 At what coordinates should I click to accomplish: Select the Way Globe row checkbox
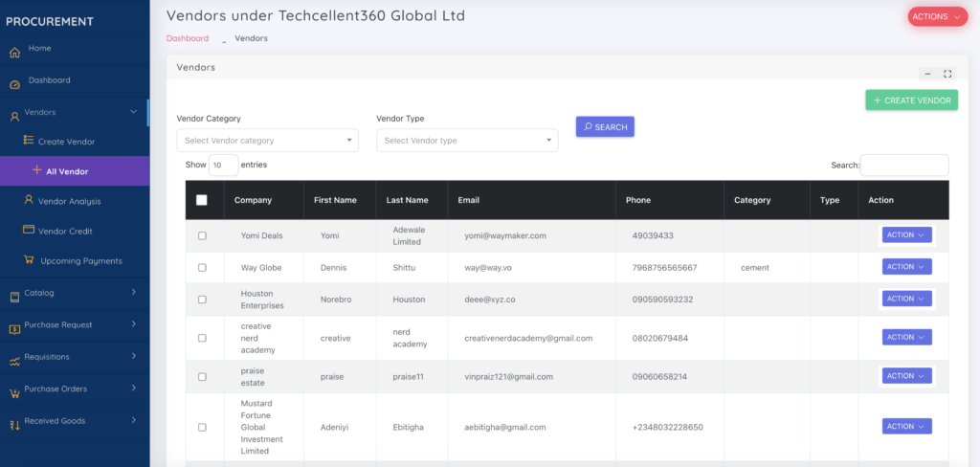202,268
